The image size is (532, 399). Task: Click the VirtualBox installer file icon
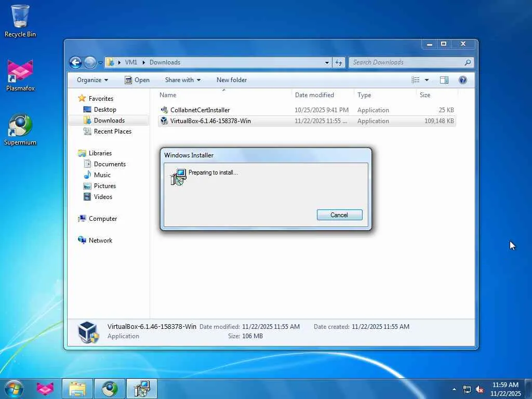tap(164, 121)
